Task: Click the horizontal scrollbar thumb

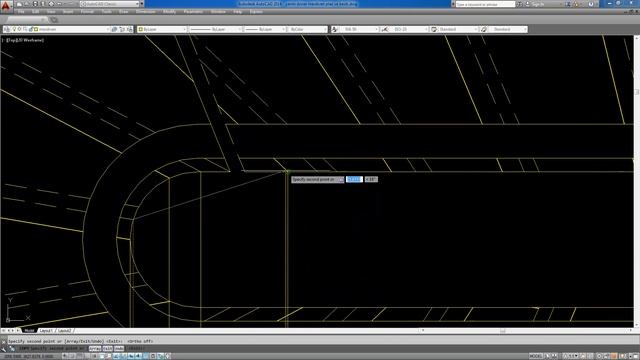Action: click(x=503, y=331)
